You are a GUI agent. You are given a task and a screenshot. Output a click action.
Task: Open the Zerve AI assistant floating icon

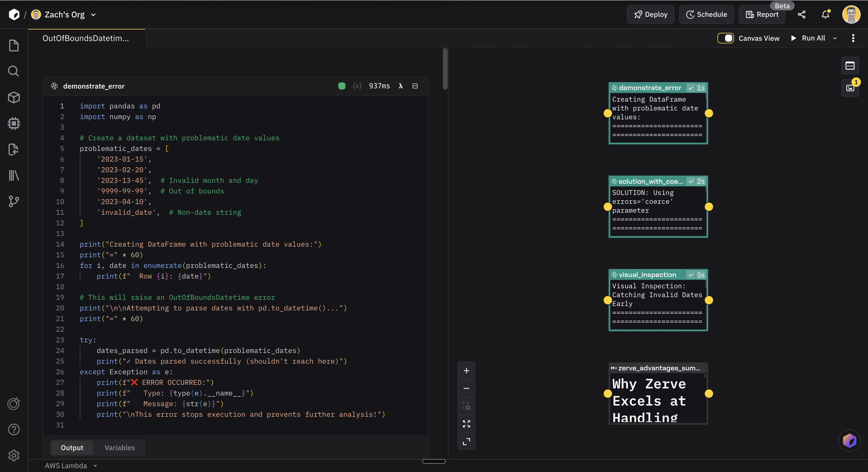coord(849,440)
